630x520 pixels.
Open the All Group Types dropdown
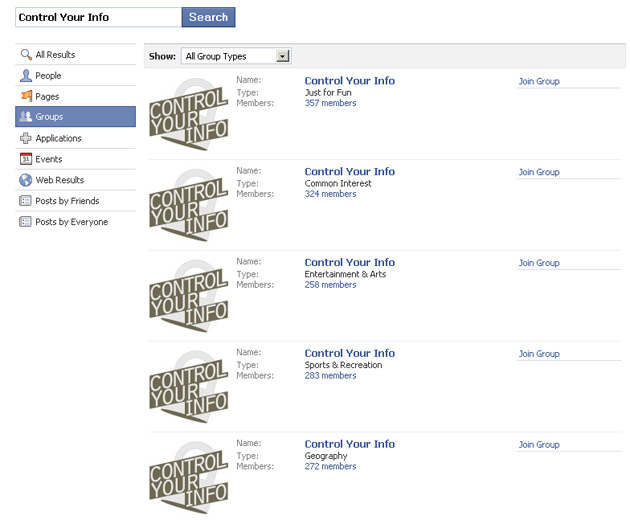pos(236,56)
